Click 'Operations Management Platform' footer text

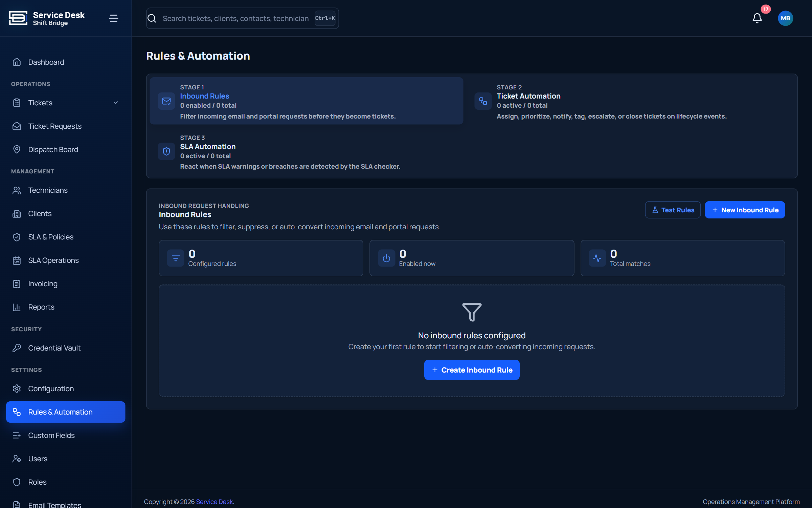tap(751, 502)
